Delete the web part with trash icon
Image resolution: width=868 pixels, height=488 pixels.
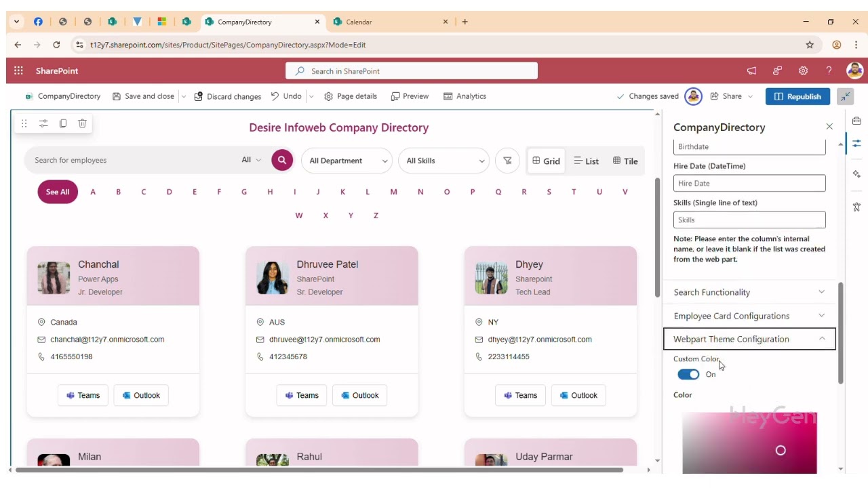(82, 123)
